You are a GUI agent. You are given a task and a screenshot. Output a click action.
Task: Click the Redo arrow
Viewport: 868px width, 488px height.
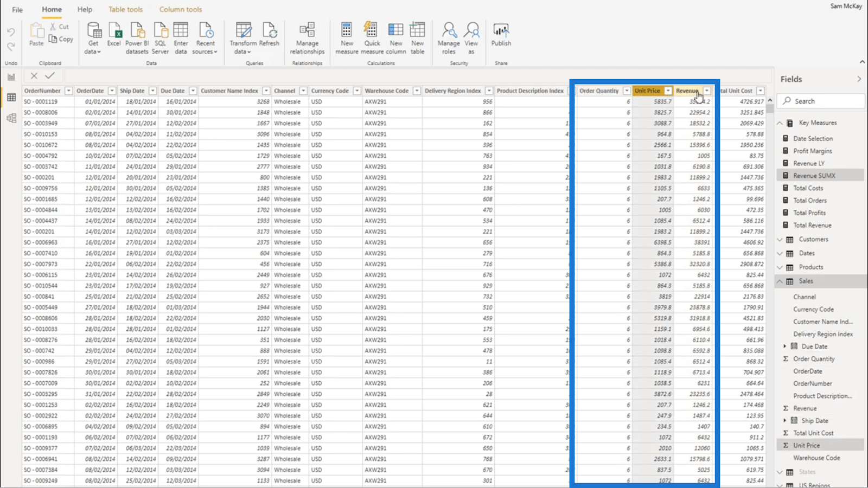[x=11, y=47]
